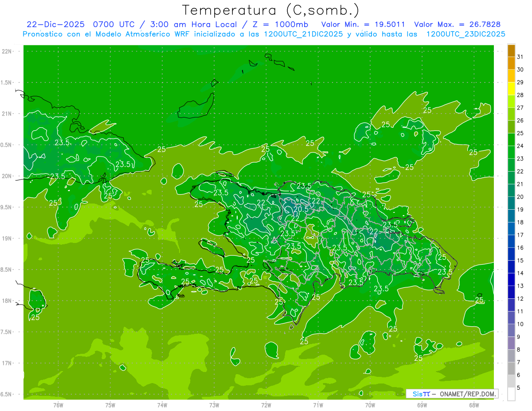532x411 pixels.
Task: Click the clipped 7.5N latitude axis label
Action: (x=7, y=332)
